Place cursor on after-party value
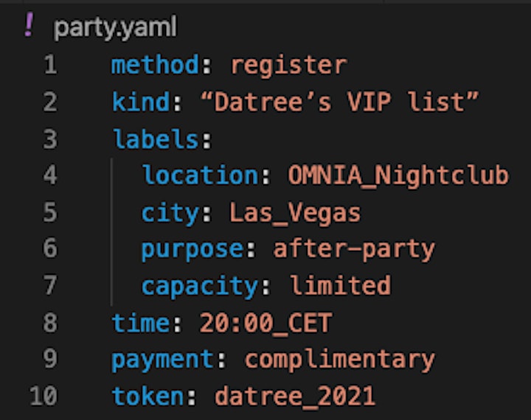This screenshot has height=420, width=531. coord(353,250)
